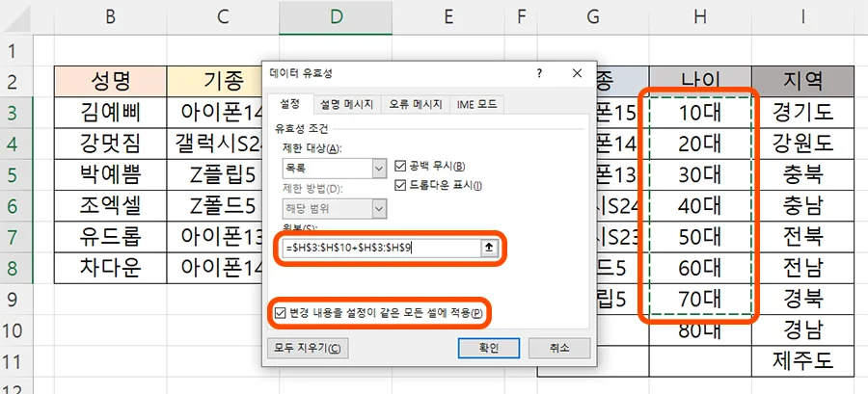Switch to the 설명 메시지 tab
The width and height of the screenshot is (868, 394).
click(x=347, y=104)
